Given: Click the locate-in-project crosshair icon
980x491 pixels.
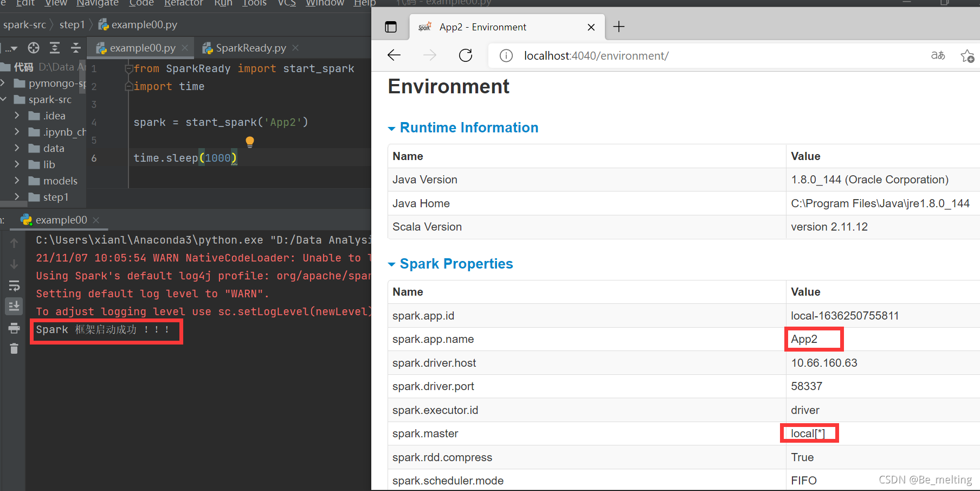Looking at the screenshot, I should pyautogui.click(x=34, y=48).
